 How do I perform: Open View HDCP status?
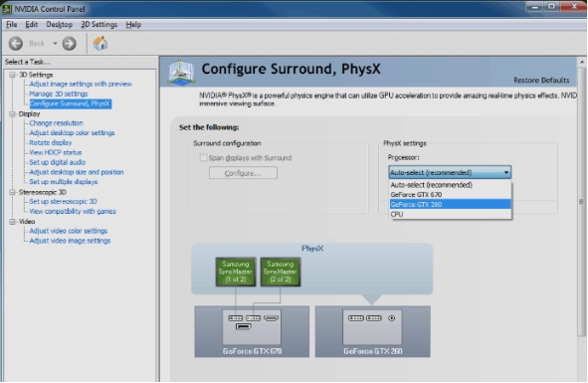[56, 152]
